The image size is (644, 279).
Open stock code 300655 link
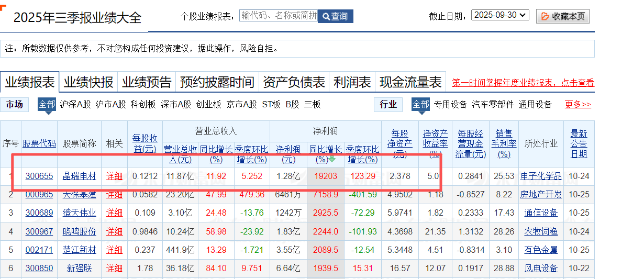39,176
